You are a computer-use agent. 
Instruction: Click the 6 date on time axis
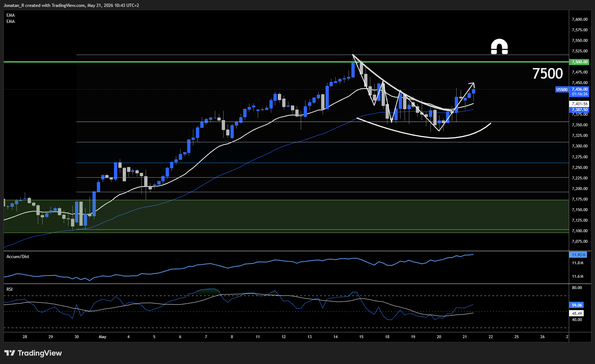pos(180,337)
